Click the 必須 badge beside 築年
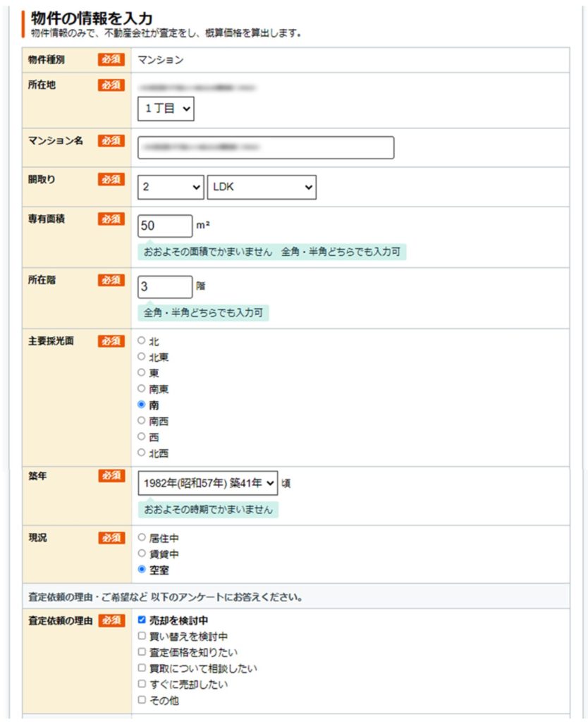 coord(111,476)
